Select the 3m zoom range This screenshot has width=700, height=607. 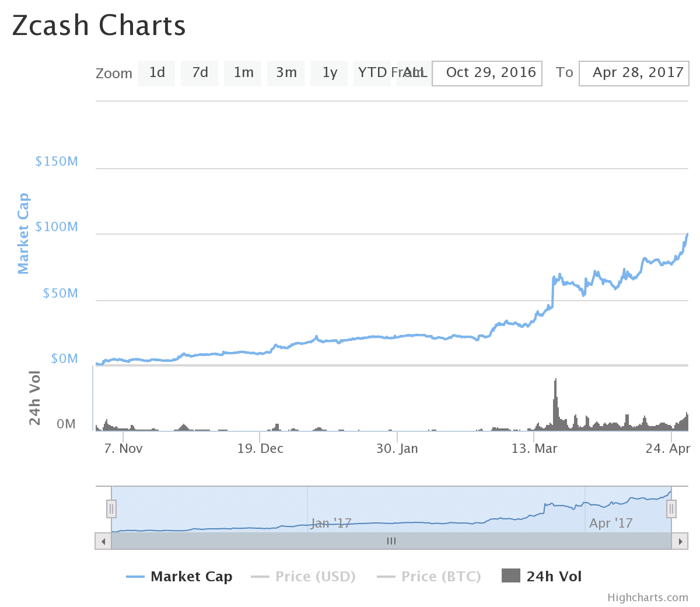click(x=286, y=73)
